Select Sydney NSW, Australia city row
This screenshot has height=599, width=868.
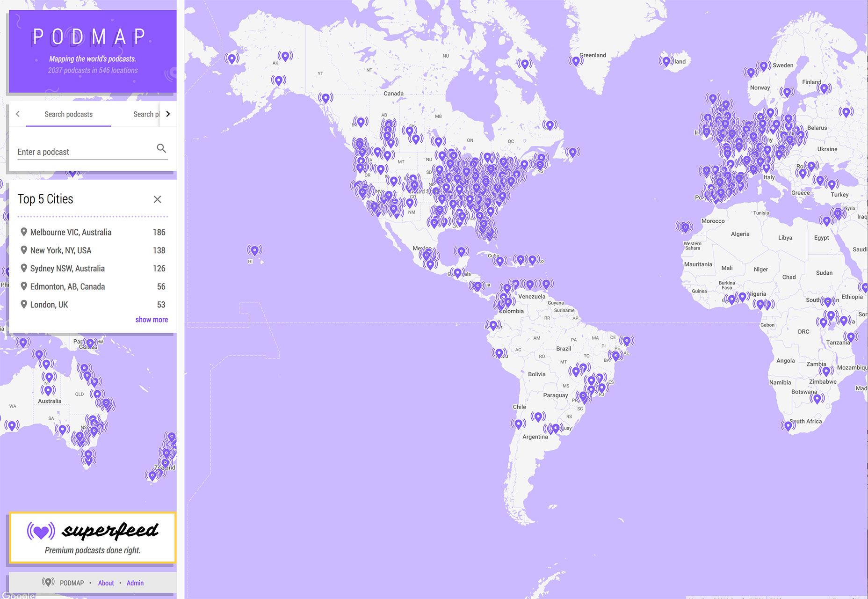(x=93, y=269)
